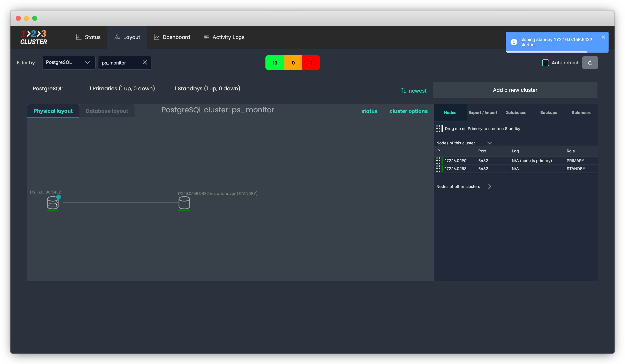The height and width of the screenshot is (364, 625).
Task: Click the red status counter showing 1
Action: [311, 63]
